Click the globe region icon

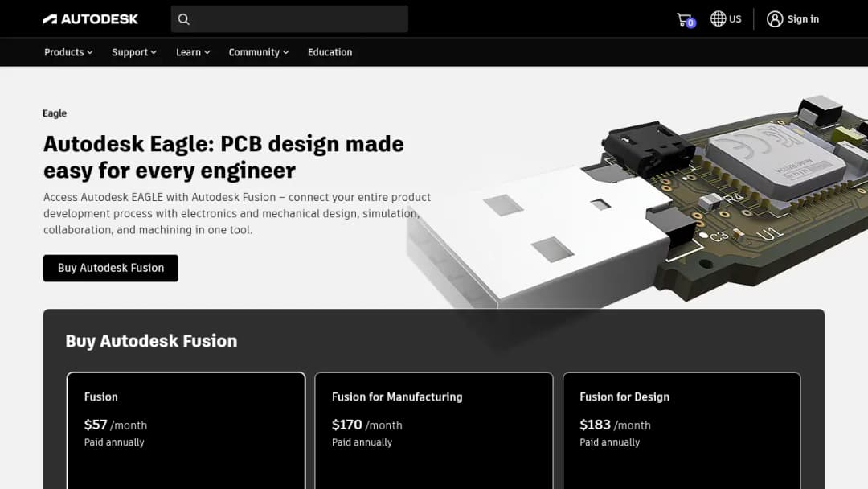[718, 18]
